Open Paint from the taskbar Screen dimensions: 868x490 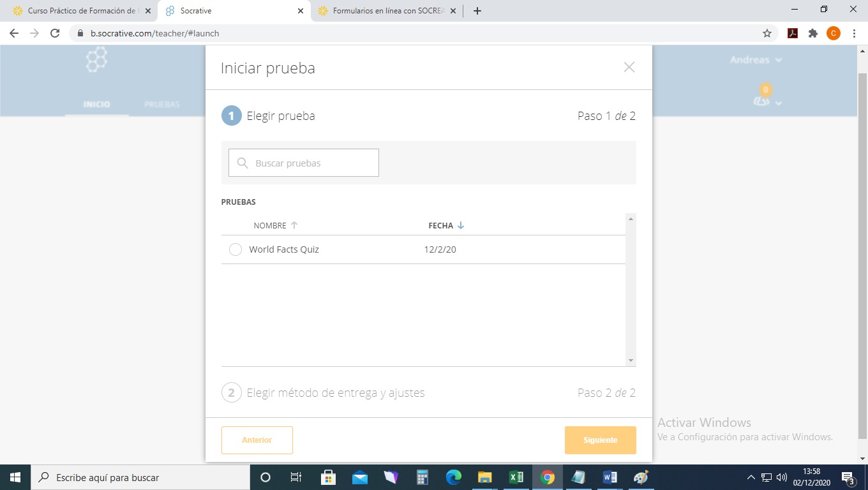tap(641, 477)
